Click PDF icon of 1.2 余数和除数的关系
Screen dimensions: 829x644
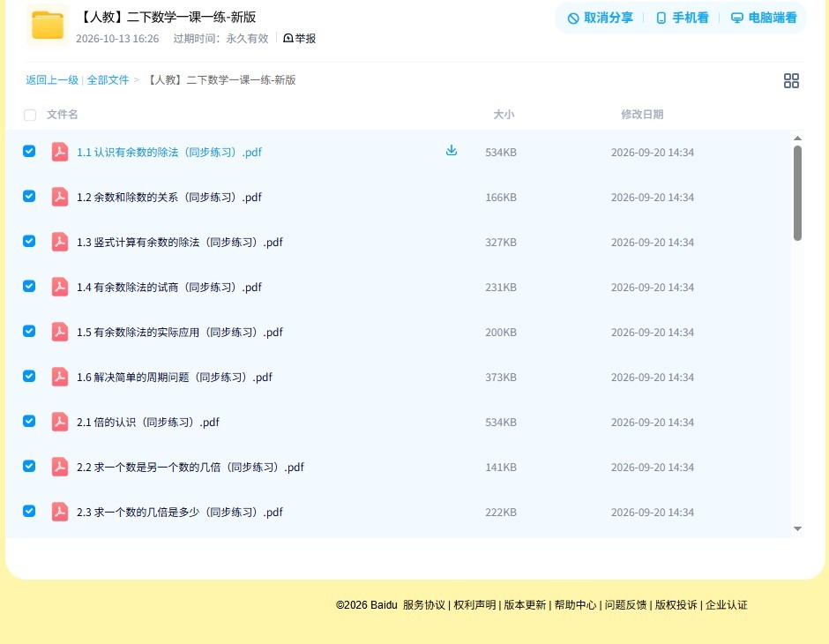pos(59,197)
